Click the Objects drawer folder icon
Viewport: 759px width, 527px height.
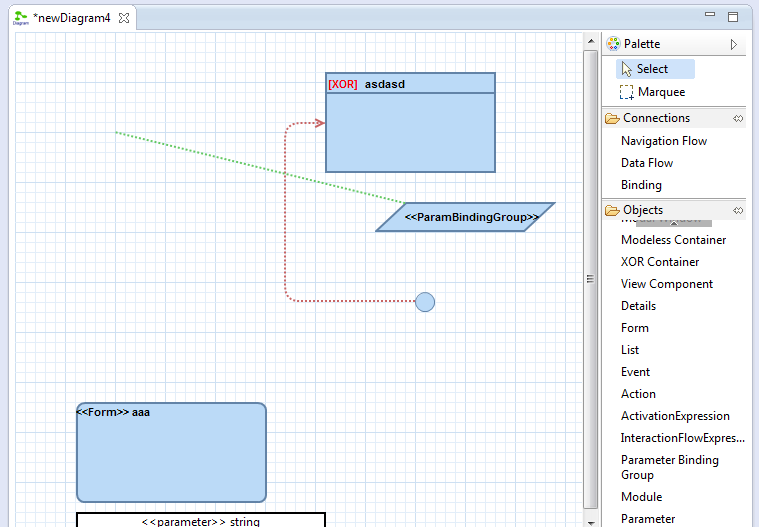point(612,210)
